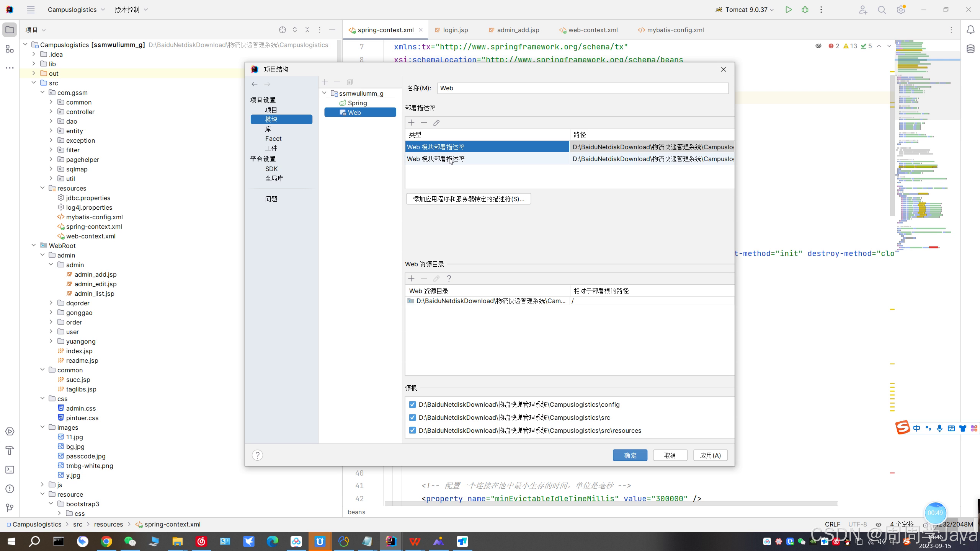Click 添加应用程序和服务器特定的描述符 button
This screenshot has height=551, width=980.
[x=468, y=199]
